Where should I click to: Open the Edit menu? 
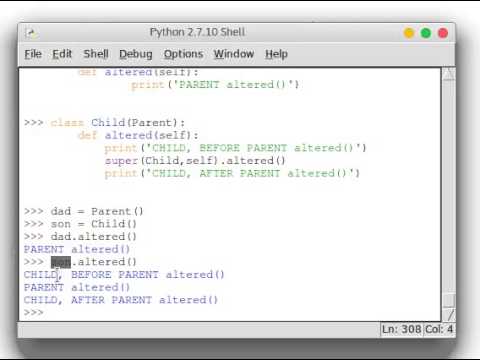pyautogui.click(x=62, y=54)
